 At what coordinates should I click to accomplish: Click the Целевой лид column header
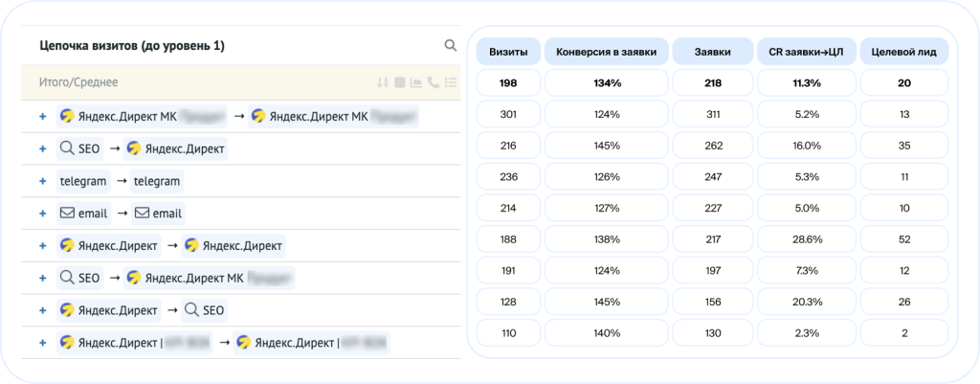point(904,51)
